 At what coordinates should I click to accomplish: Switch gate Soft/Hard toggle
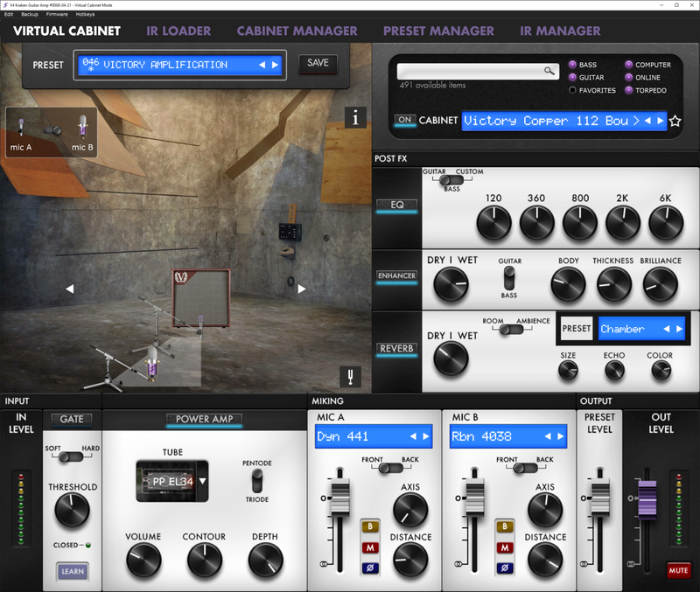coord(71,456)
